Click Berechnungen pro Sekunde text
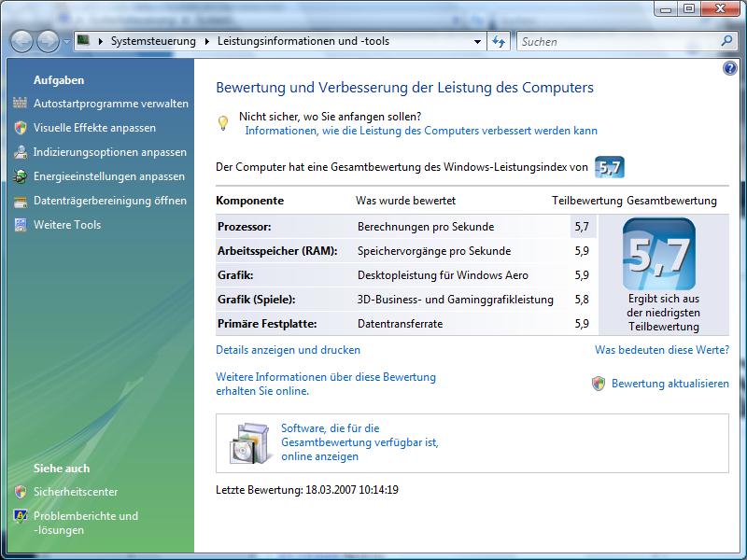The image size is (747, 560). (x=426, y=227)
